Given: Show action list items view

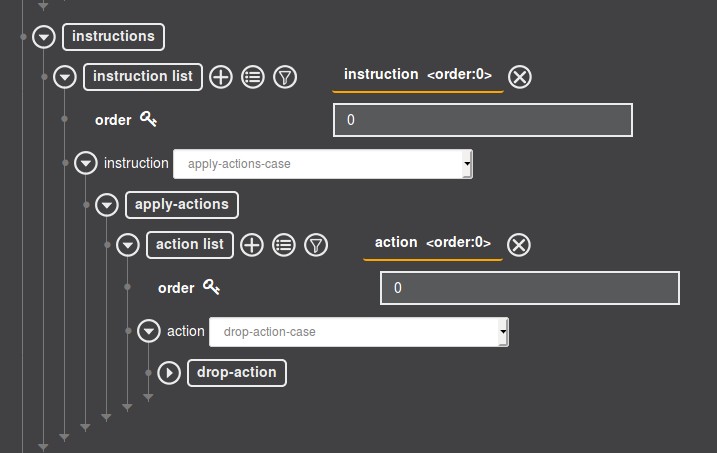Looking at the screenshot, I should pos(284,244).
